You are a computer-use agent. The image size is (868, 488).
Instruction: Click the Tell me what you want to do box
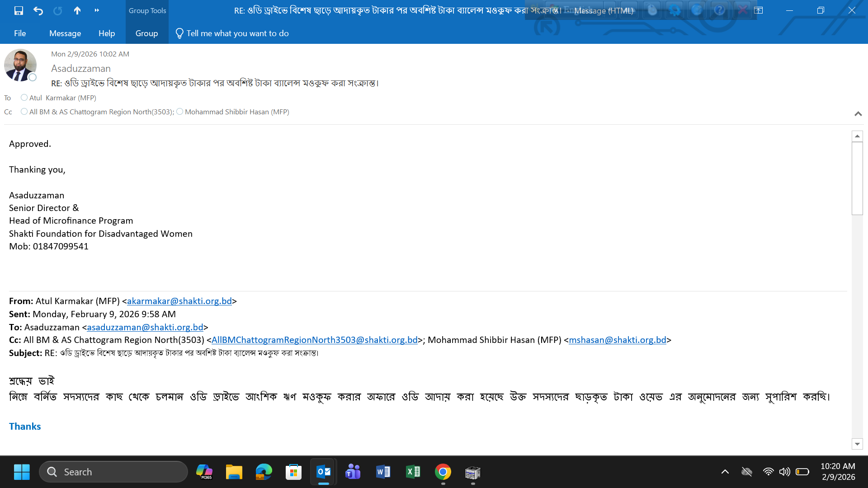pyautogui.click(x=237, y=33)
